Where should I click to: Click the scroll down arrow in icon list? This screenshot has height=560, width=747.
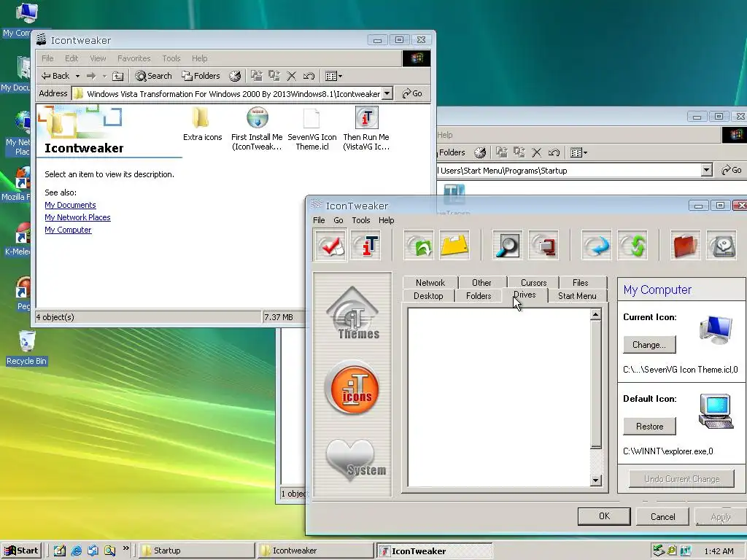pyautogui.click(x=595, y=480)
